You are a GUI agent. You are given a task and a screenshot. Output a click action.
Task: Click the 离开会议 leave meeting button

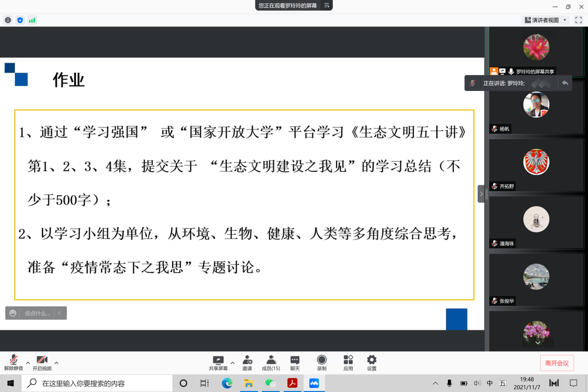pos(557,363)
